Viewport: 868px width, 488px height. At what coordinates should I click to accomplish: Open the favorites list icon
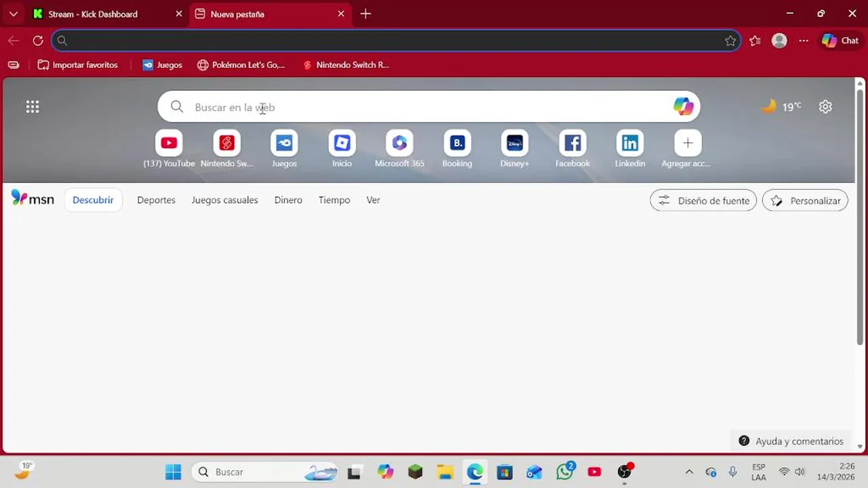[x=755, y=41]
